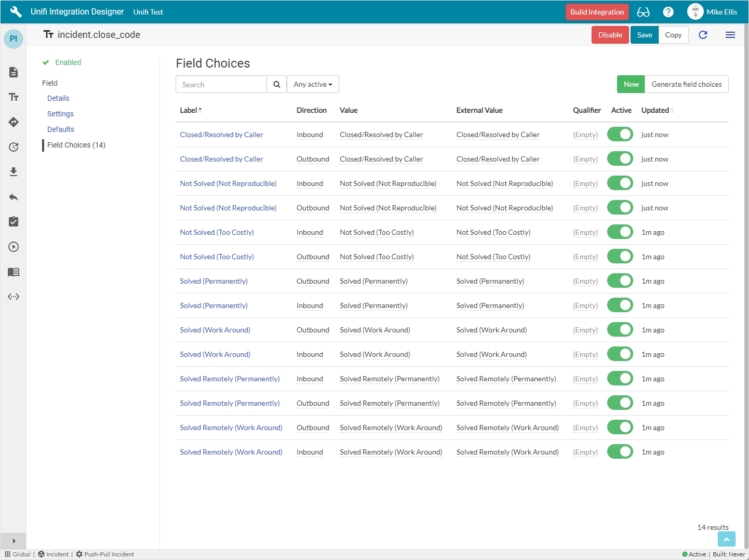Image resolution: width=749 pixels, height=560 pixels.
Task: Click the help question mark icon
Action: point(668,12)
